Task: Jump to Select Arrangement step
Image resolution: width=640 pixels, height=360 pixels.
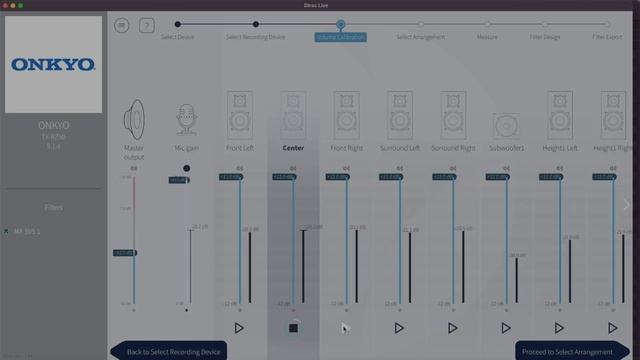Action: click(x=421, y=37)
